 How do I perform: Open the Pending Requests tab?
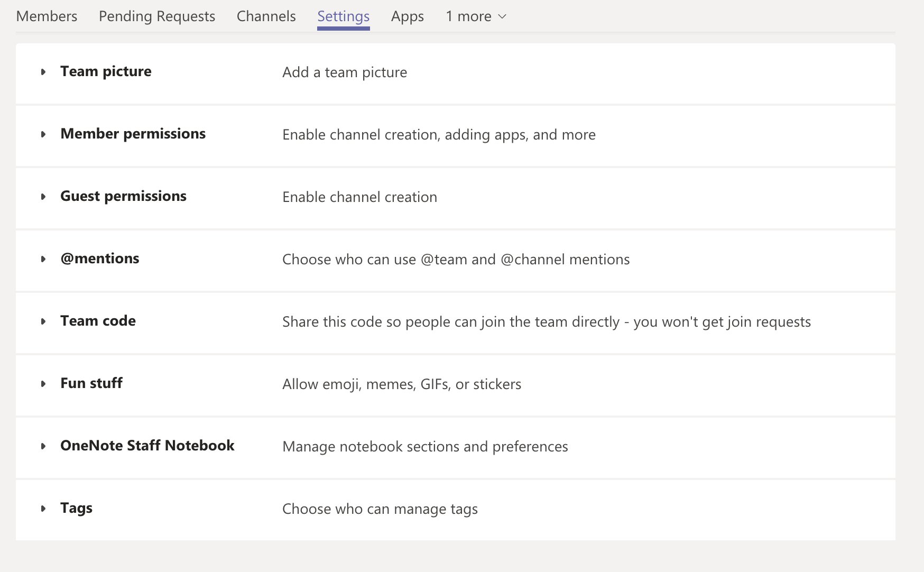[157, 16]
